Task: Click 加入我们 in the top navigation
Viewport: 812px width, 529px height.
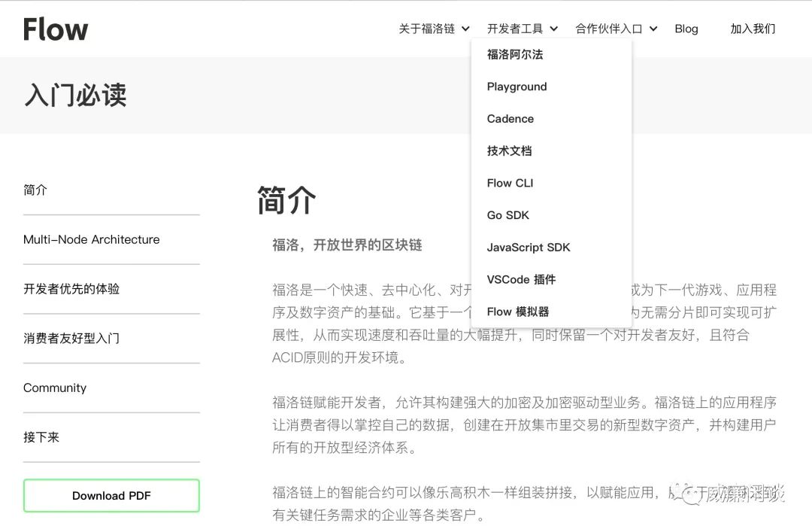Action: (753, 29)
